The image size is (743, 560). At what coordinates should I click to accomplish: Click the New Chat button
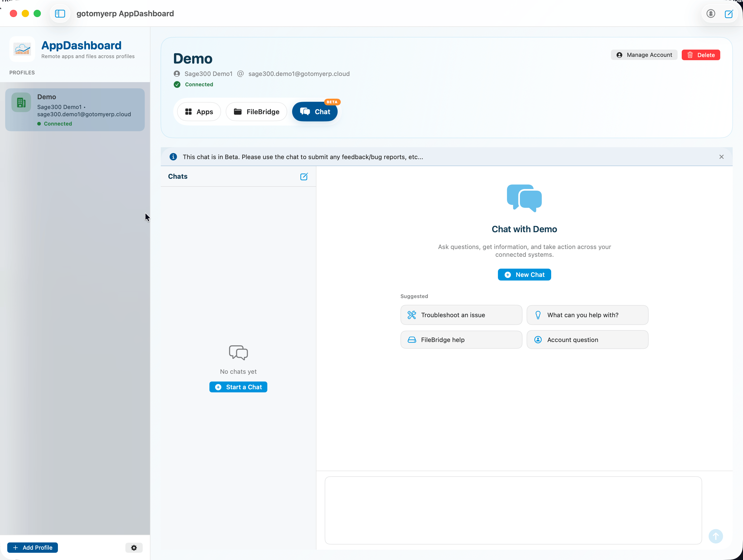[x=524, y=275]
